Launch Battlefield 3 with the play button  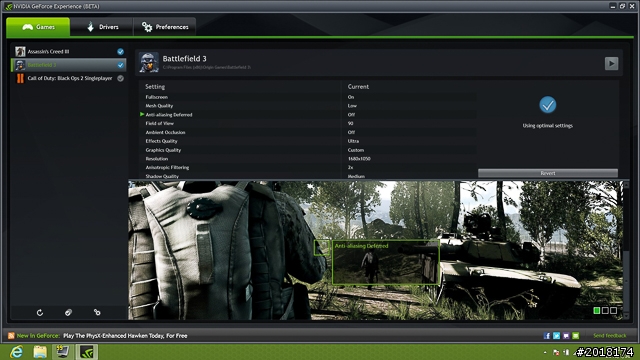[x=611, y=63]
